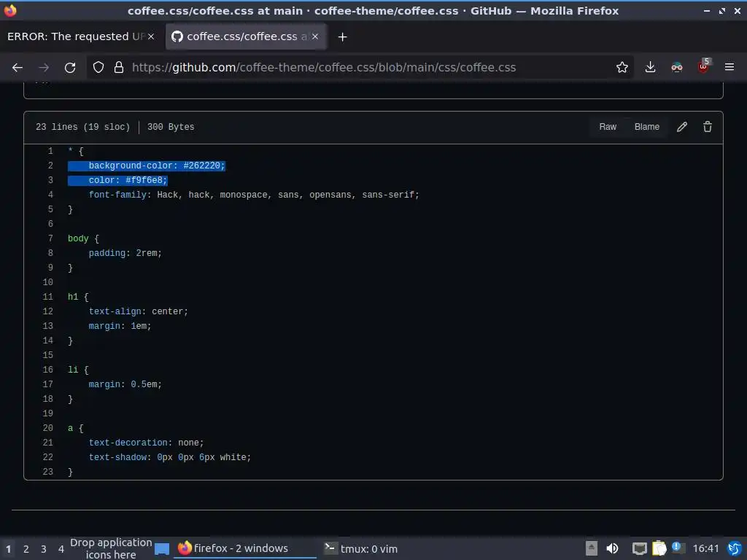Close the coffee.css GitHub tab
The image size is (747, 560).
pos(315,36)
